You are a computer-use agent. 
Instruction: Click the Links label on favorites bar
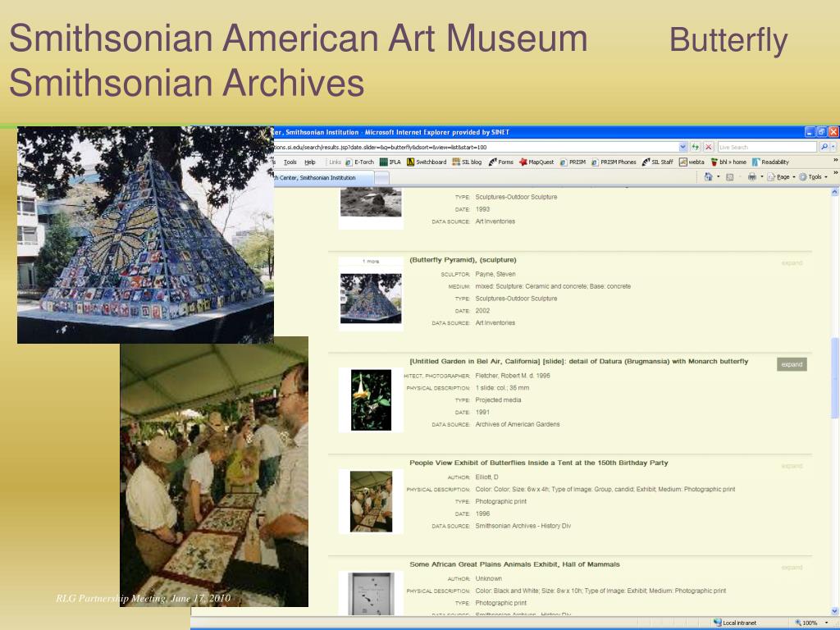[x=335, y=162]
